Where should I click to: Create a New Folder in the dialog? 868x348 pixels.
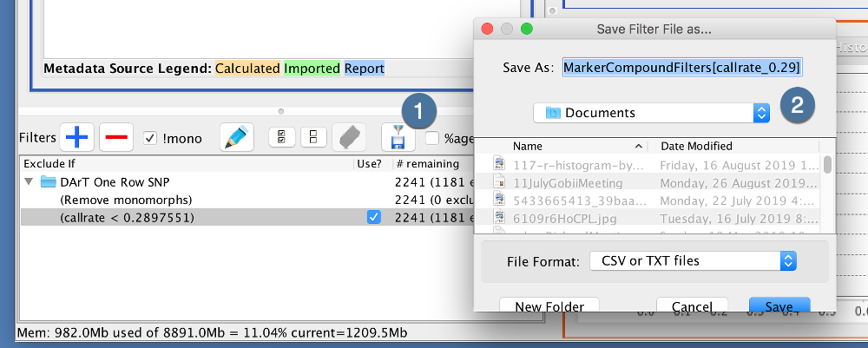point(549,305)
